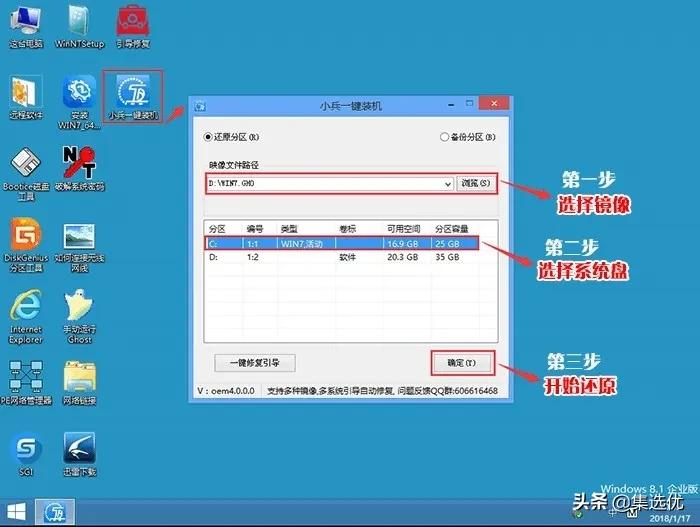Launch WinNTSetup from the desktop
This screenshot has width=700, height=527.
[x=79, y=26]
